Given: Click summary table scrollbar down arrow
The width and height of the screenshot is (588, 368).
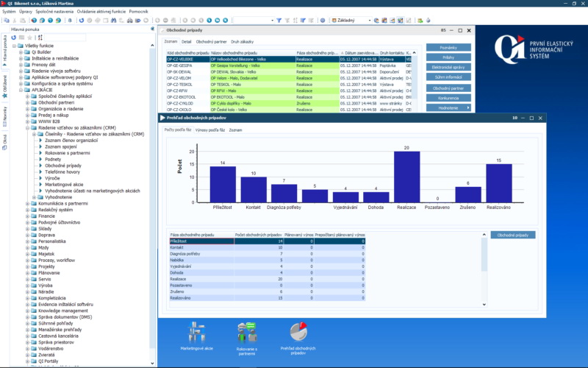Looking at the screenshot, I should [484, 305].
